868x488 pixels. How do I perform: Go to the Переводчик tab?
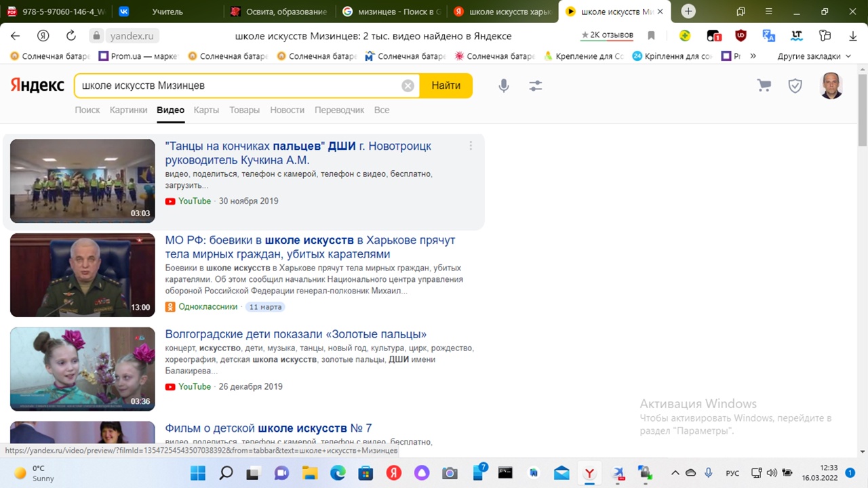[x=339, y=110]
